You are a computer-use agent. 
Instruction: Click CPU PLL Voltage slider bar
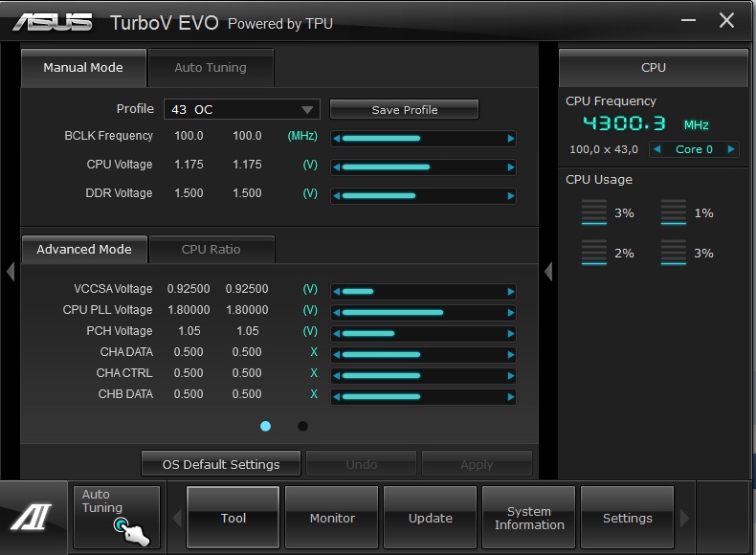(423, 313)
